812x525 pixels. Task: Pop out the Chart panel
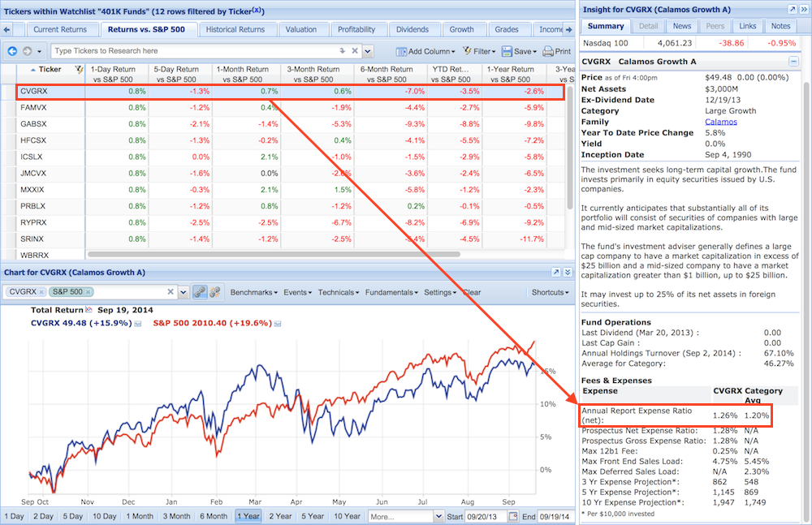(x=555, y=273)
